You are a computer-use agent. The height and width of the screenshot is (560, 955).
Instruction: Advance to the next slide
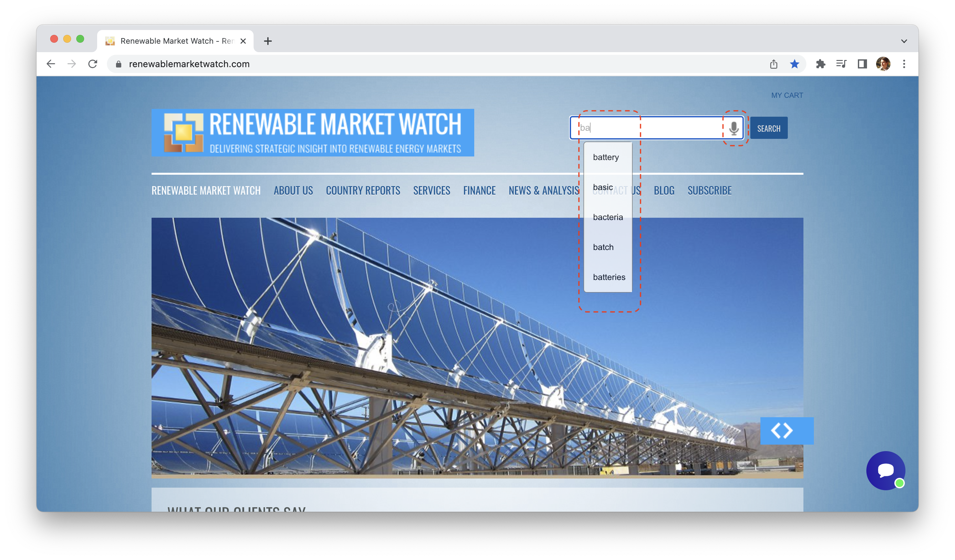[x=788, y=431]
